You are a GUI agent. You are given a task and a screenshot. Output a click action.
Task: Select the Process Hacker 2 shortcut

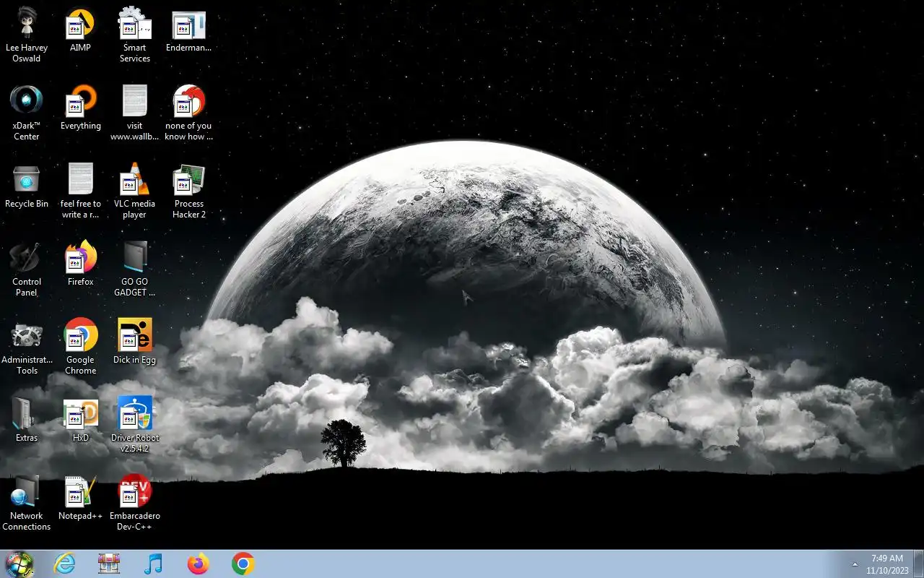(188, 191)
